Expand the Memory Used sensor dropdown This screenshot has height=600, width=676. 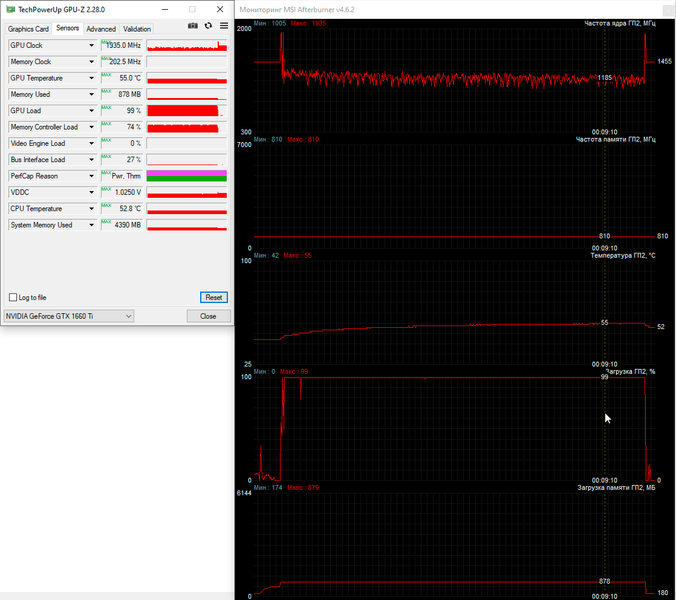(x=91, y=94)
